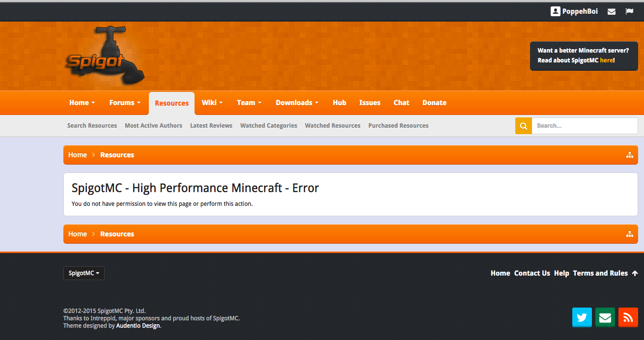Open the alerts flag icon
The width and height of the screenshot is (644, 340).
coord(629,11)
